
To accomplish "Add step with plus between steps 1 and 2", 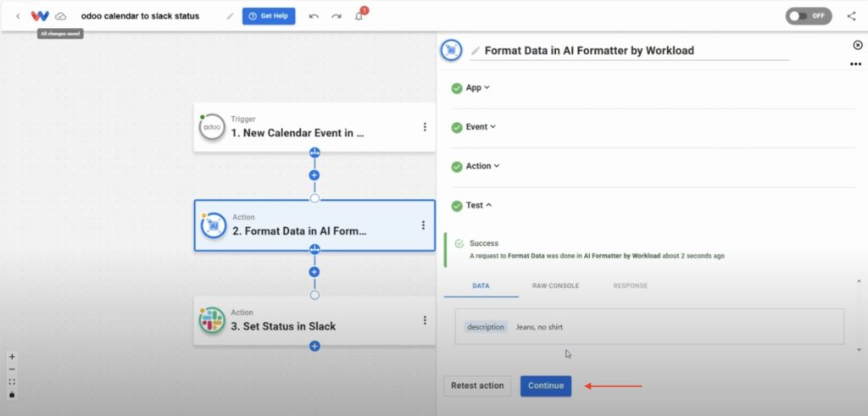I will [314, 175].
